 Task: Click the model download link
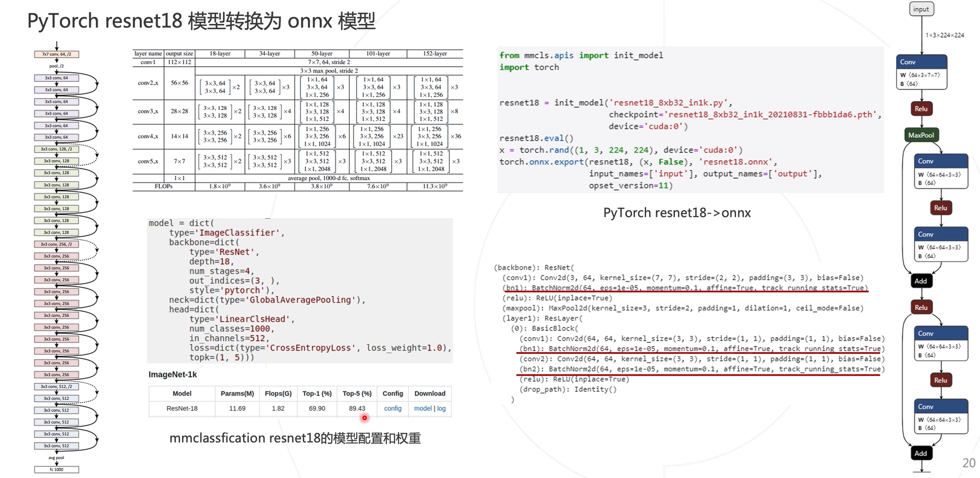(422, 409)
